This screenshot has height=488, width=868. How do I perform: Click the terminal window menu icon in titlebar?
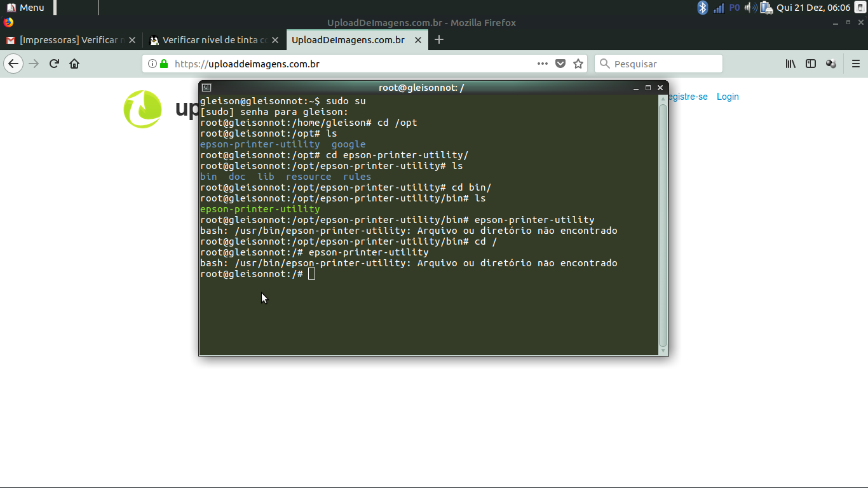[x=207, y=88]
